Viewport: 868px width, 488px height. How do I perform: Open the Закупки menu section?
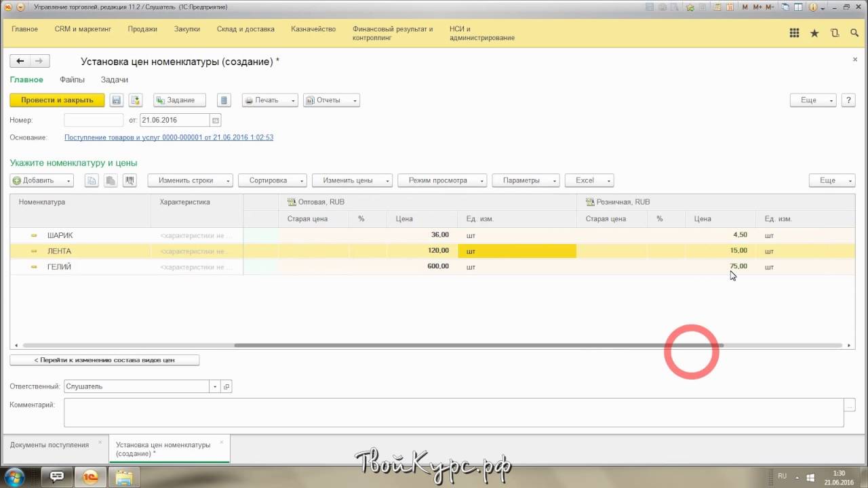[187, 29]
